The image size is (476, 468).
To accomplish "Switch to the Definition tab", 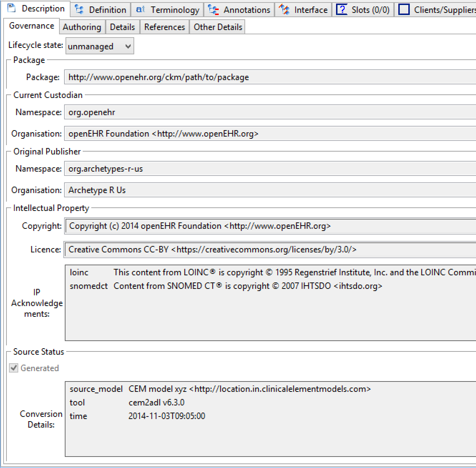I will pyautogui.click(x=100, y=10).
